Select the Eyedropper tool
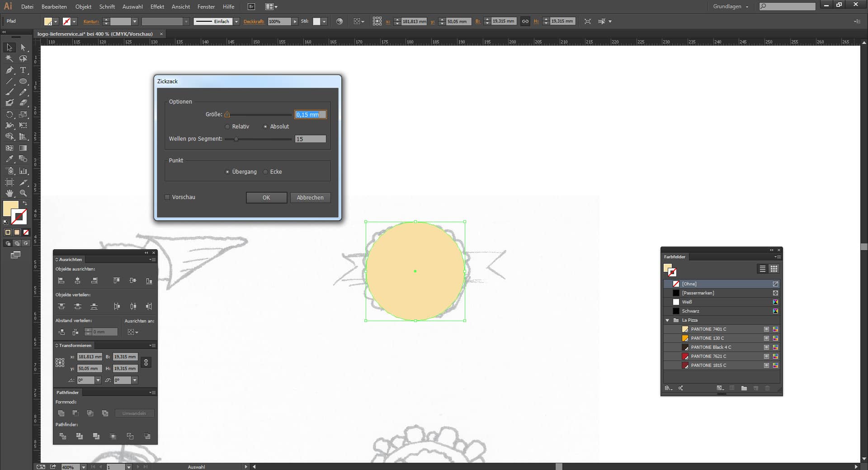Image resolution: width=868 pixels, height=470 pixels. pyautogui.click(x=9, y=159)
